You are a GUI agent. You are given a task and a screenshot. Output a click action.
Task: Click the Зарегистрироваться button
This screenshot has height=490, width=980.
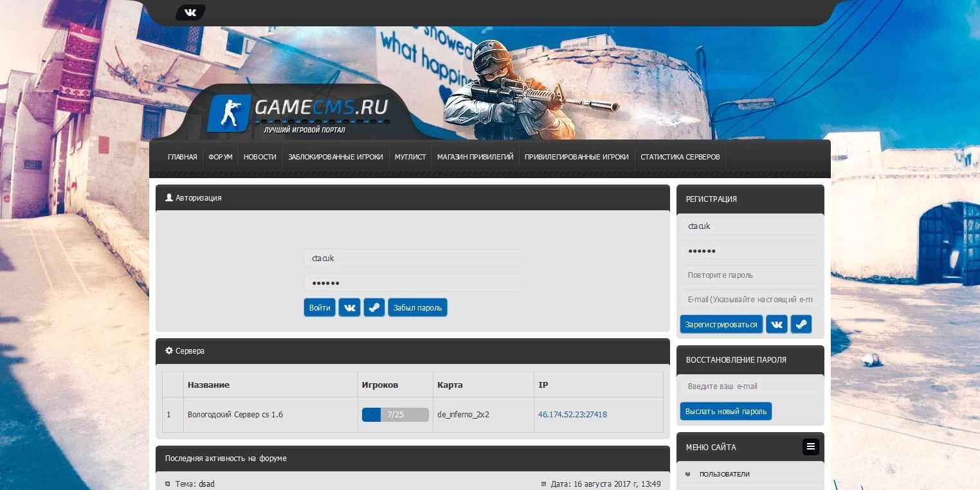click(x=721, y=324)
